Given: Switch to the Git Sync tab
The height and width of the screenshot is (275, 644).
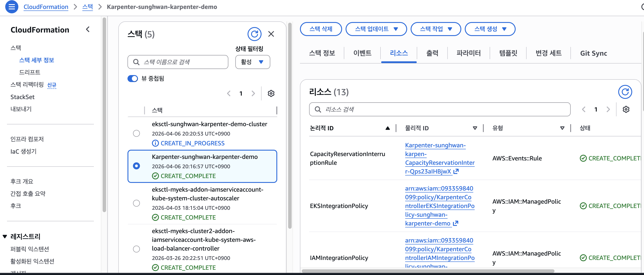Looking at the screenshot, I should (x=594, y=53).
